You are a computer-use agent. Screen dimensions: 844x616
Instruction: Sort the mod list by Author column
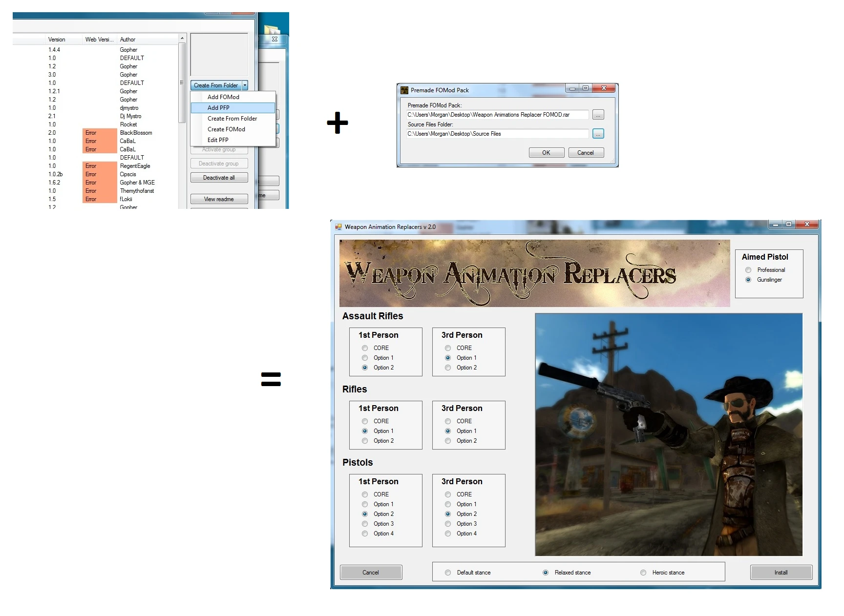[148, 40]
